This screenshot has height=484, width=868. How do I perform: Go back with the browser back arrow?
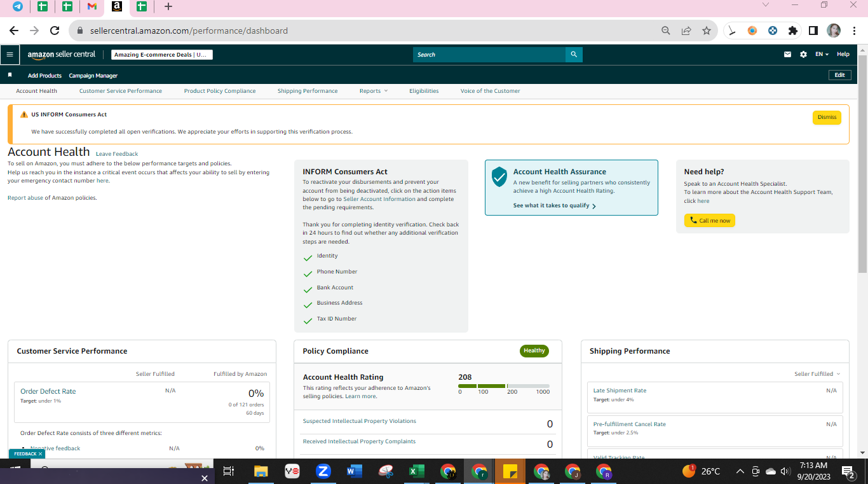[x=14, y=31]
